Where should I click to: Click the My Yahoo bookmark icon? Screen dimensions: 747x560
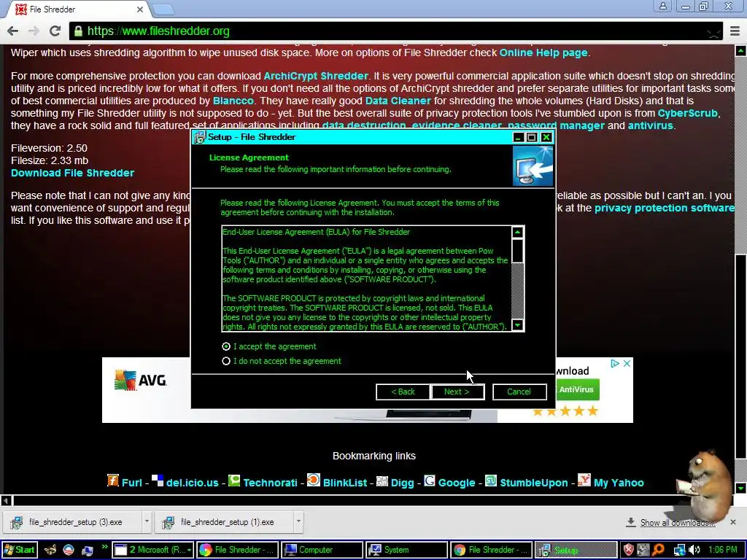(584, 480)
